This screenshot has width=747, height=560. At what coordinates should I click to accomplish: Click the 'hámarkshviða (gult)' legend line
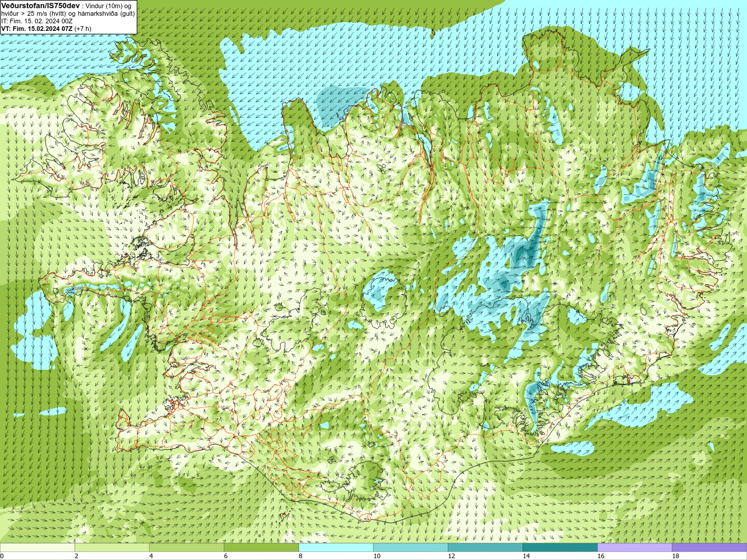pos(106,13)
